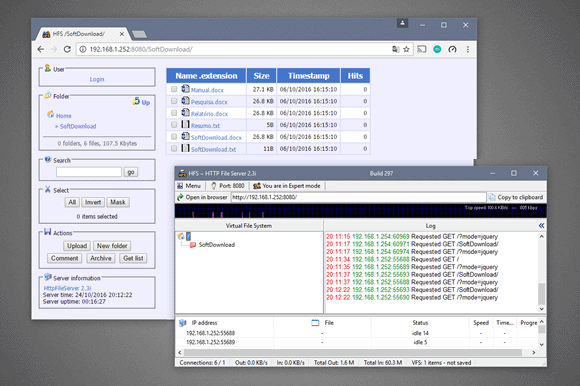
Task: Sort files by Timestamp column
Action: [308, 76]
